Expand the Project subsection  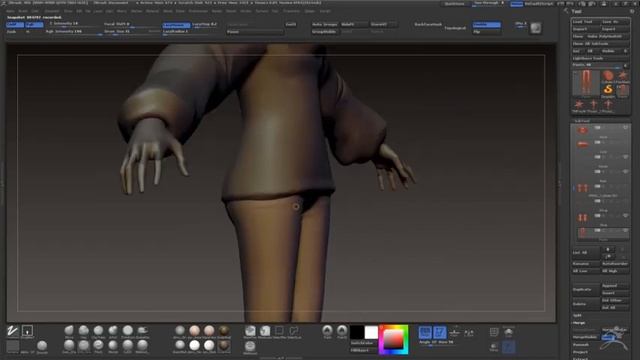click(x=580, y=352)
